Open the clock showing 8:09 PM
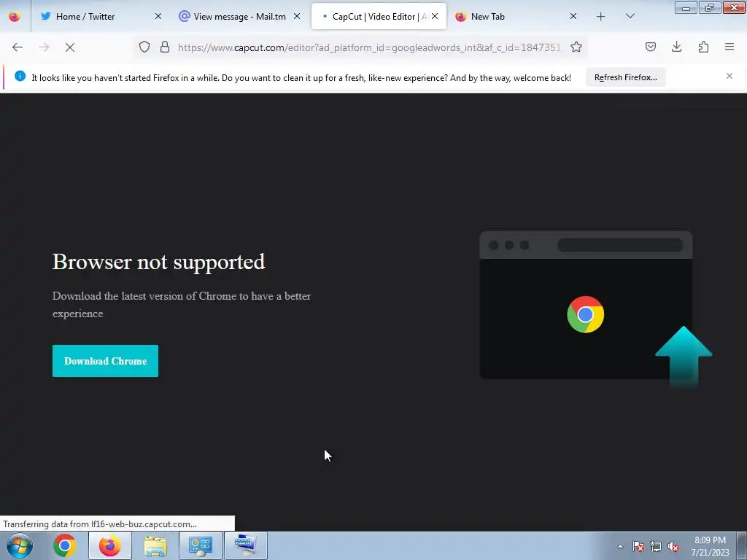The width and height of the screenshot is (747, 560). click(710, 545)
